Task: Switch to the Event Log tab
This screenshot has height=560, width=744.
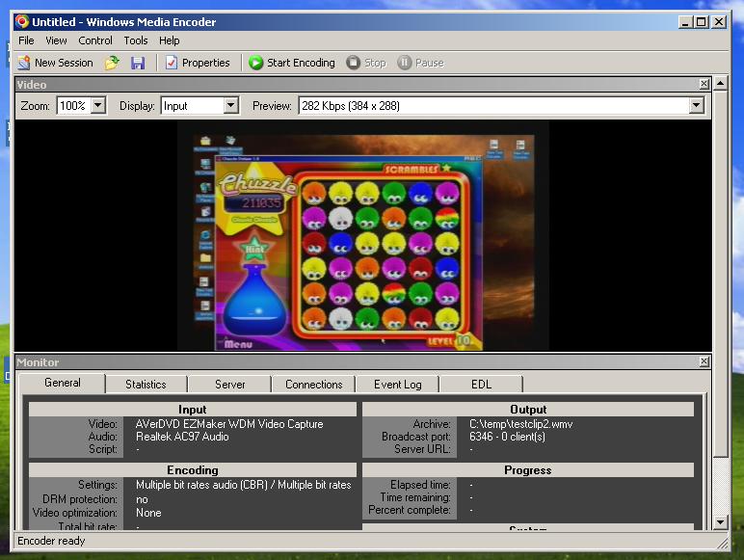Action: 398,385
